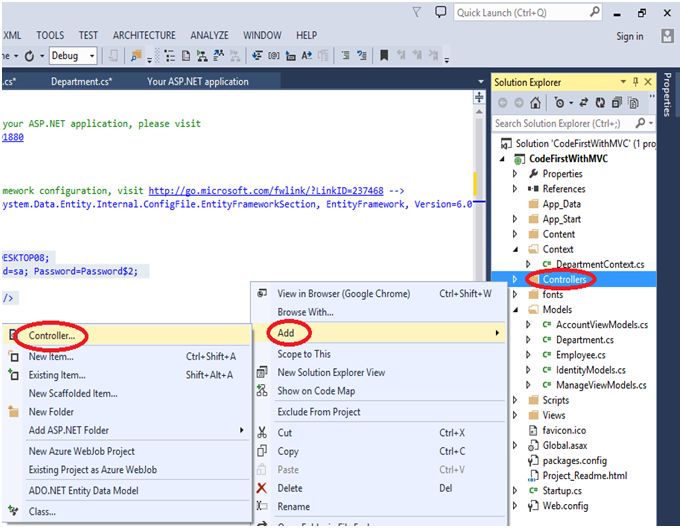Screen dimensions: 682x528
Task: Click the feedback speech bubble icon
Action: point(441,13)
